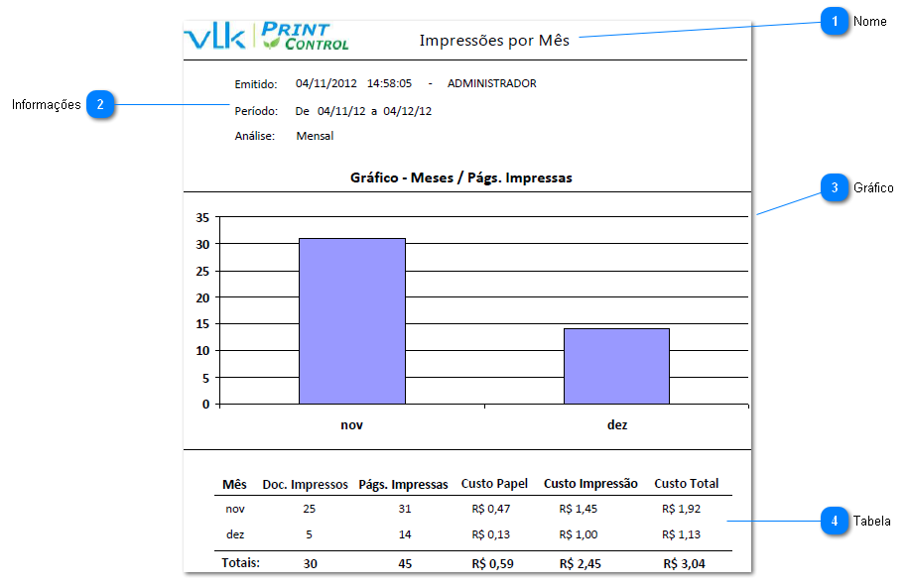Select the period end date 04/12/12

408,111
